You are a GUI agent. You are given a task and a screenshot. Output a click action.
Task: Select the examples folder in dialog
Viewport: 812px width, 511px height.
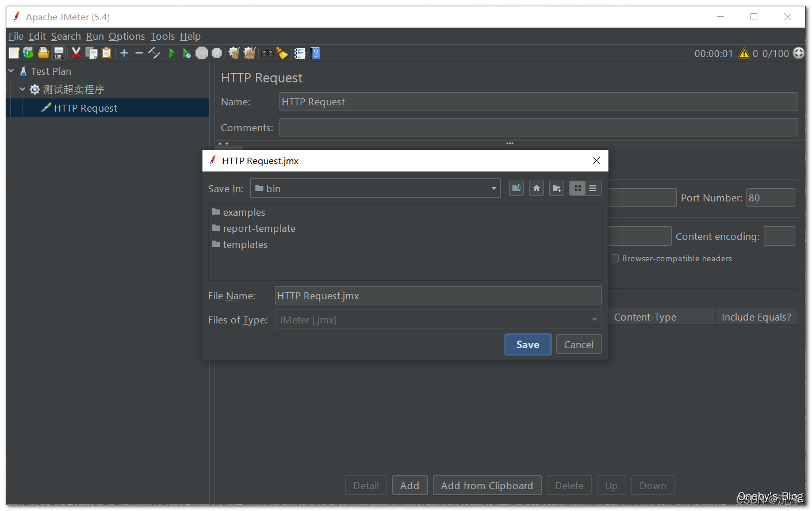click(x=239, y=212)
